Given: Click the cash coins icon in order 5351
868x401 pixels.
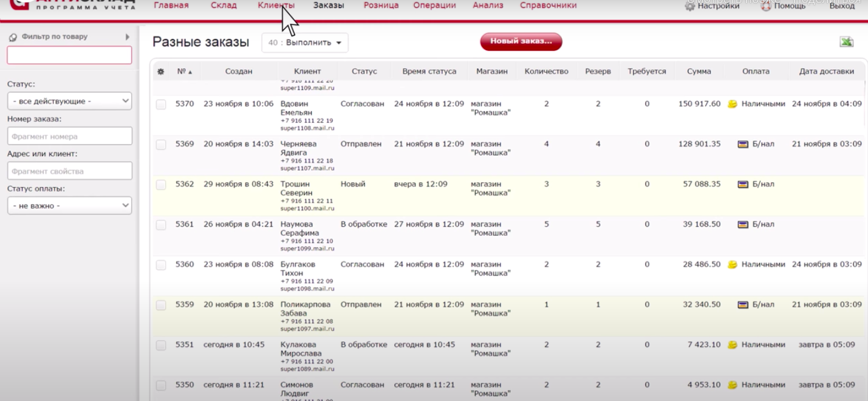Looking at the screenshot, I should point(733,344).
